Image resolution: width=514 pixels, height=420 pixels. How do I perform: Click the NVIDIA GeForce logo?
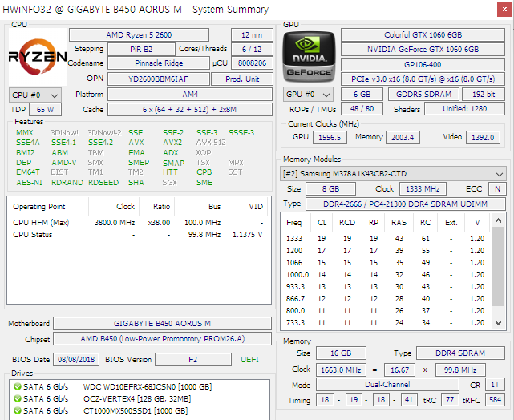(309, 56)
